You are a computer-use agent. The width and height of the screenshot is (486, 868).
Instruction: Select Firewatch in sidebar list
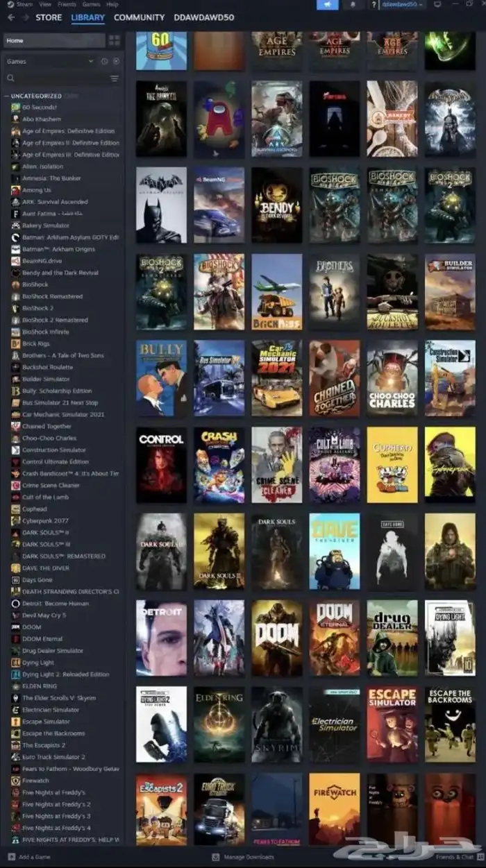point(35,781)
